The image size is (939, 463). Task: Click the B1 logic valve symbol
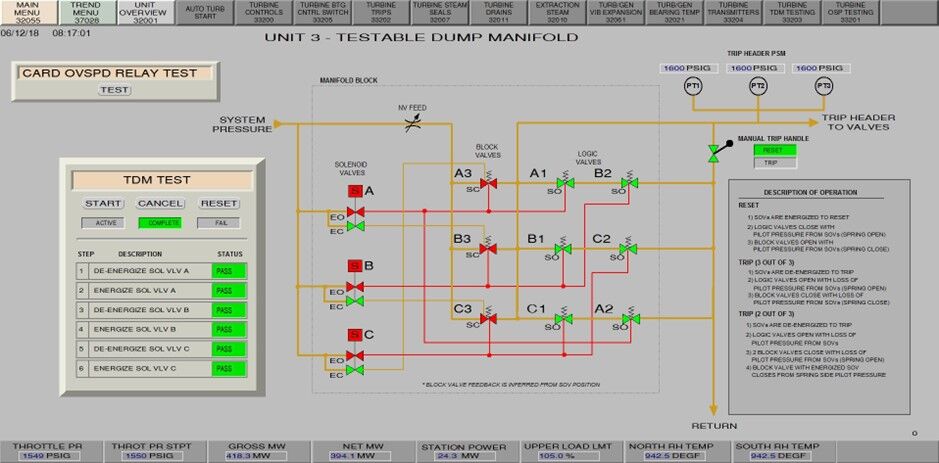point(563,248)
